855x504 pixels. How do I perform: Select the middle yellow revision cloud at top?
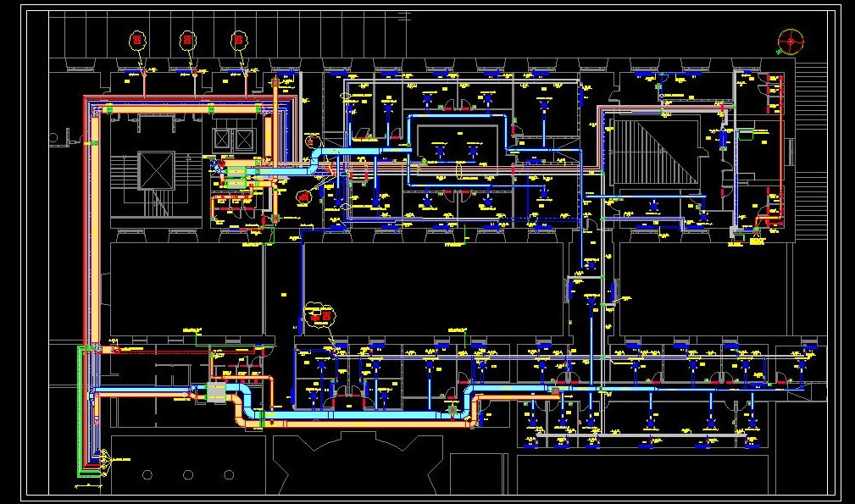tap(188, 39)
